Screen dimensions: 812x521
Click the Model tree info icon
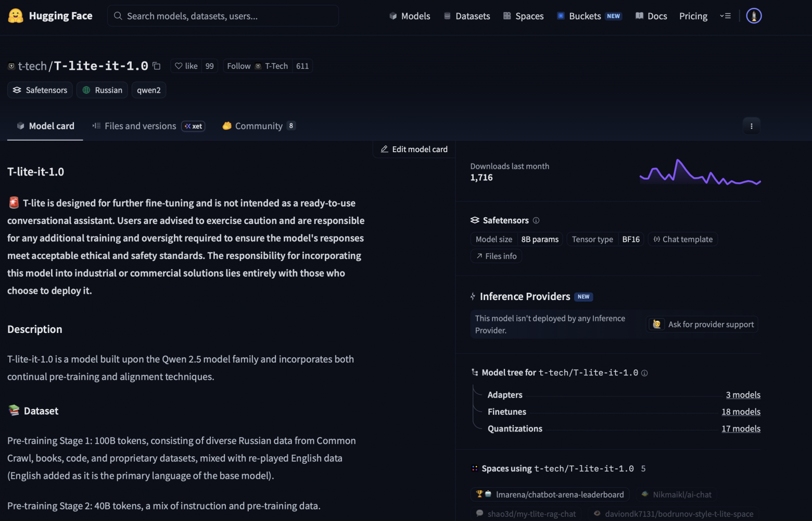click(644, 373)
